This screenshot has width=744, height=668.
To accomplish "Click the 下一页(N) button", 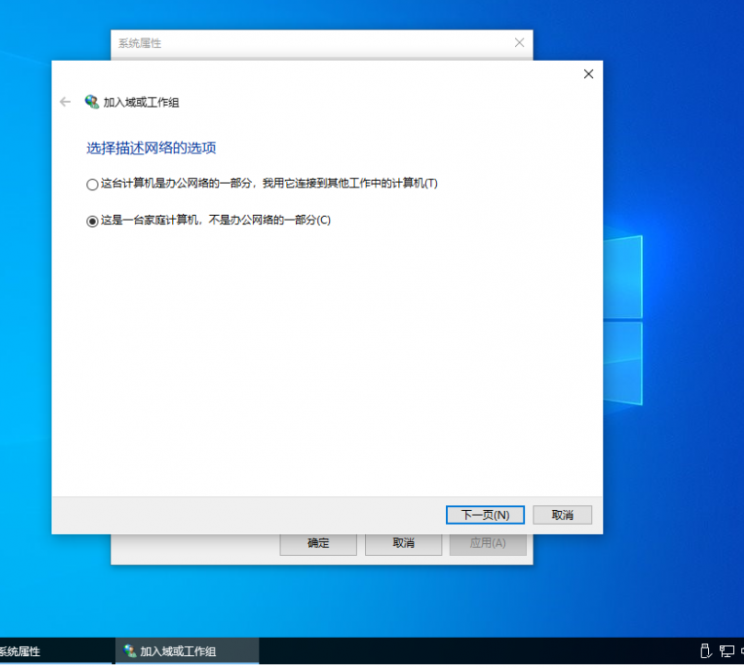I will pyautogui.click(x=485, y=515).
